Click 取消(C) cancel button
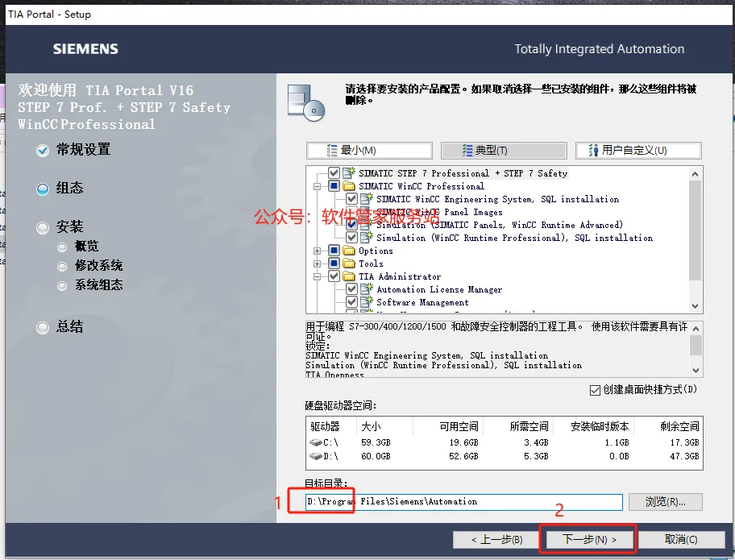 (x=681, y=540)
